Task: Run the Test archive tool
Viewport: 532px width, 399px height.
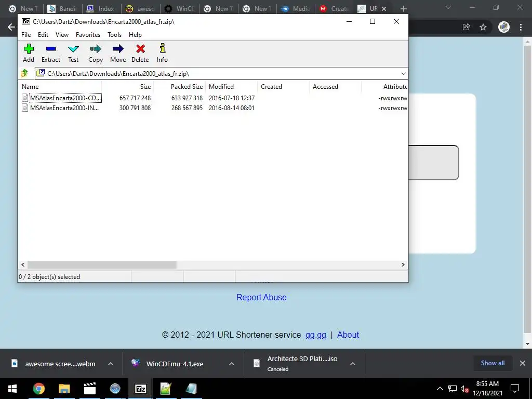Action: pyautogui.click(x=73, y=53)
